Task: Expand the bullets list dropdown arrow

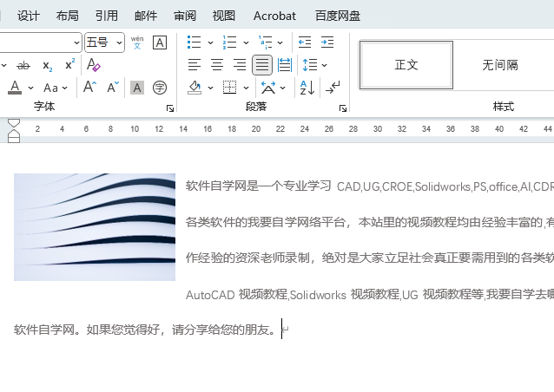Action: point(211,42)
